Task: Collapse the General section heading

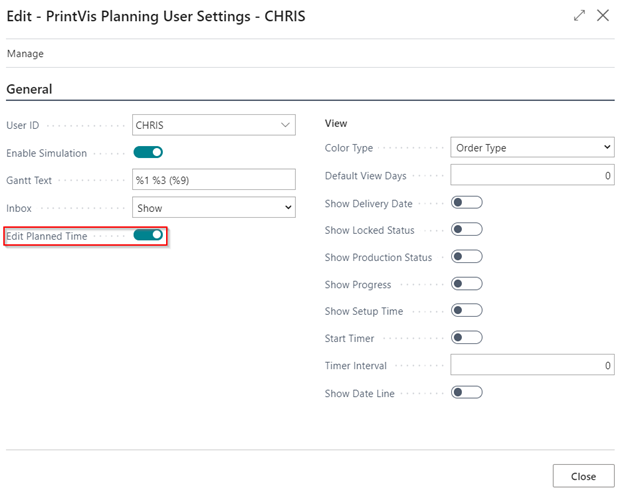Action: click(x=29, y=89)
